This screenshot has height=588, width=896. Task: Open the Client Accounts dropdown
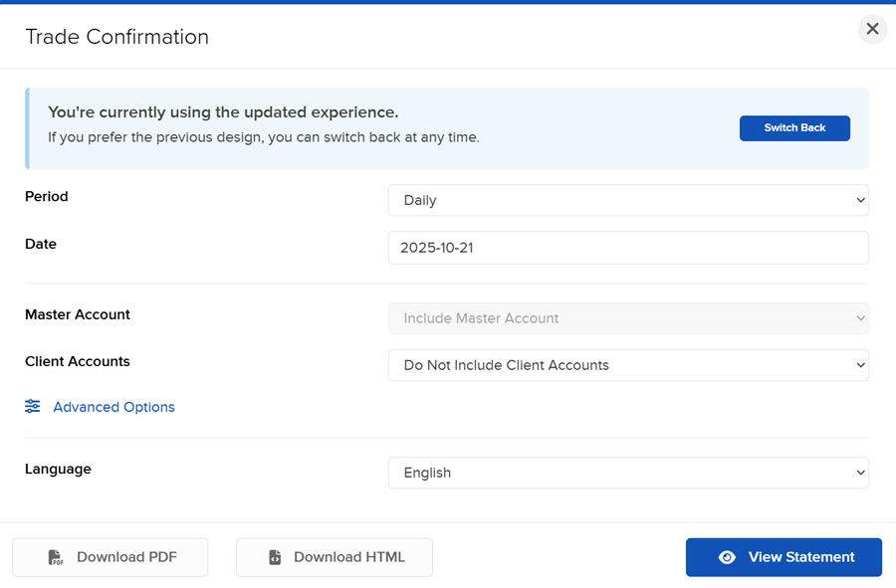tap(627, 365)
